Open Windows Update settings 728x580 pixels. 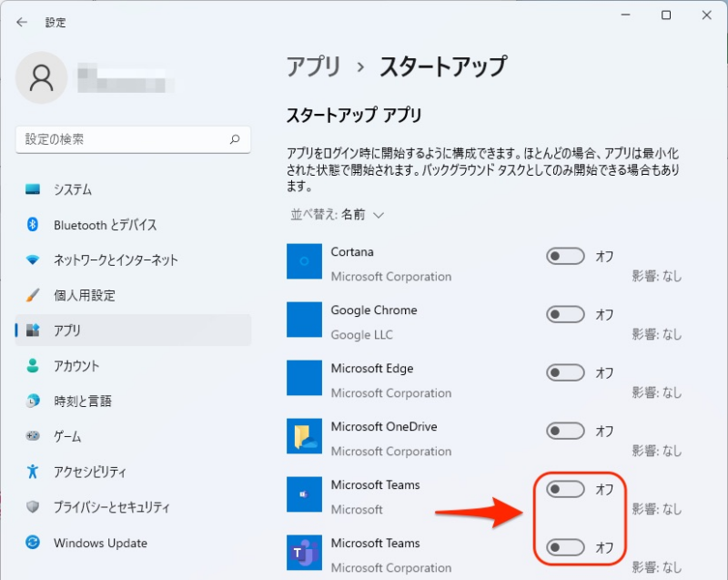tap(133, 542)
